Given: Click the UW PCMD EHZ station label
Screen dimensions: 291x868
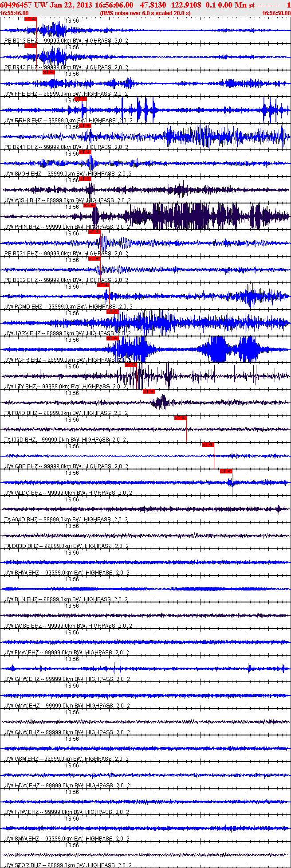Looking at the screenshot, I should click(23, 307).
